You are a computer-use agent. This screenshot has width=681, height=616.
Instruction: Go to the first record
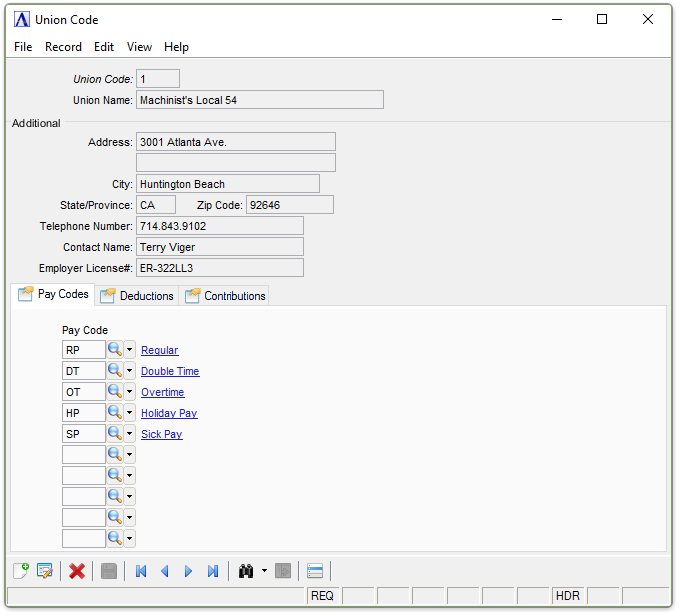(141, 571)
